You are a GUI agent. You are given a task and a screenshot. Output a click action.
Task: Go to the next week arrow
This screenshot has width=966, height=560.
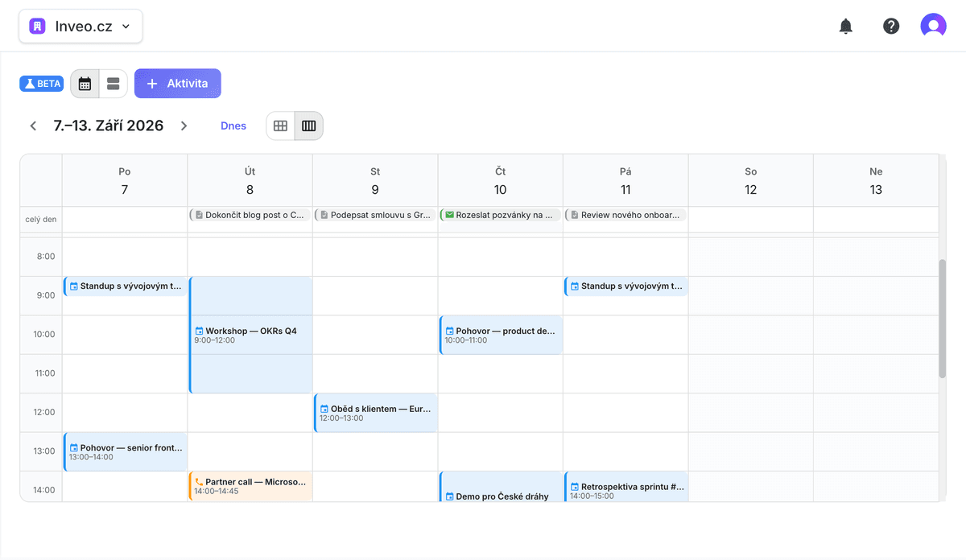[184, 126]
